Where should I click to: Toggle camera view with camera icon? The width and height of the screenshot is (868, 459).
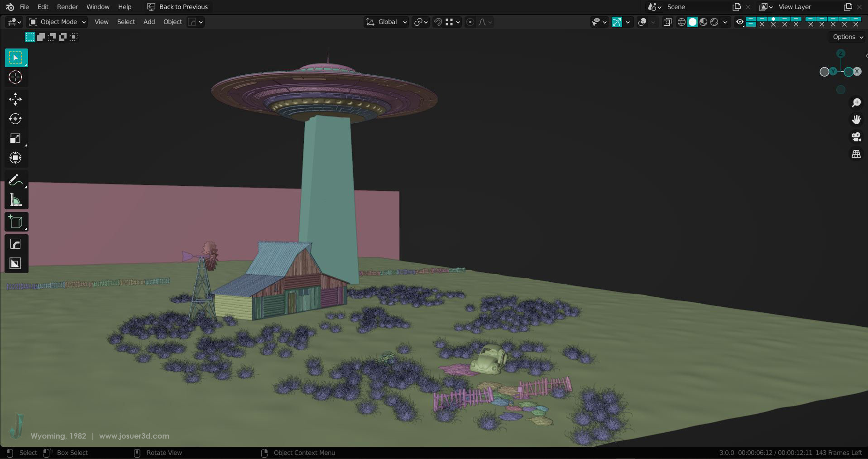856,137
